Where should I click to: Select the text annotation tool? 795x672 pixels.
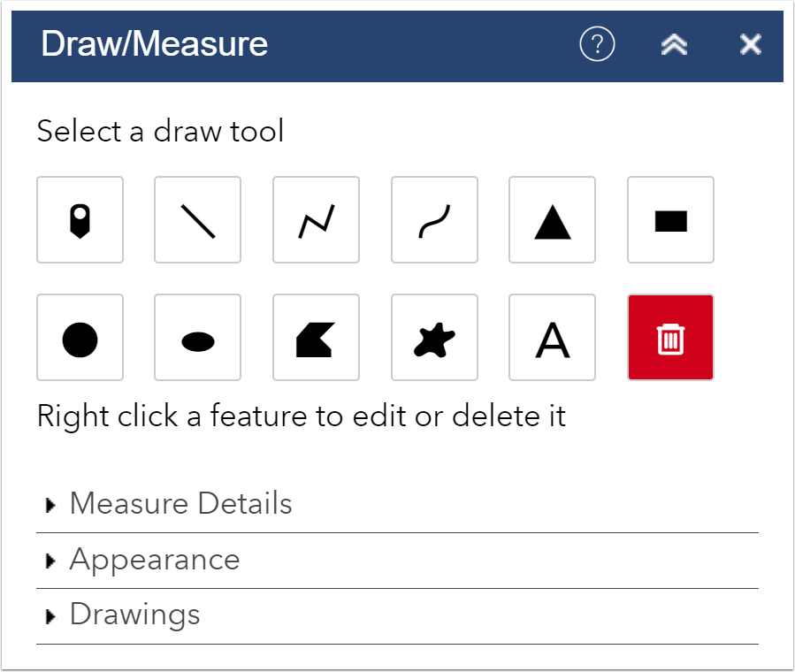(x=552, y=337)
